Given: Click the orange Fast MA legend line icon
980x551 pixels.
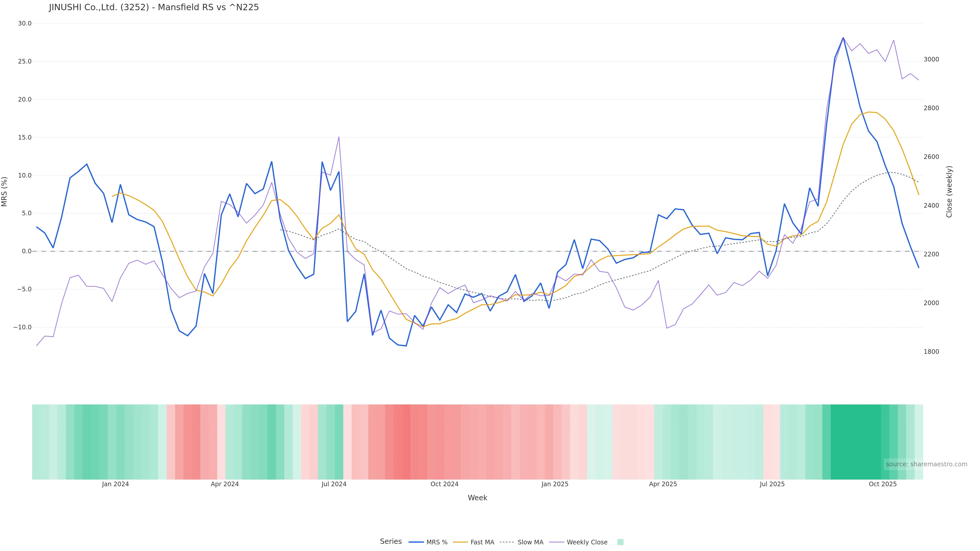Looking at the screenshot, I should click(460, 542).
